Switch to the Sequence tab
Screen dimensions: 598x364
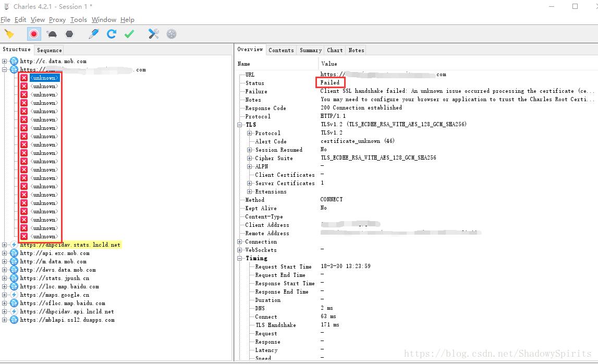(50, 50)
